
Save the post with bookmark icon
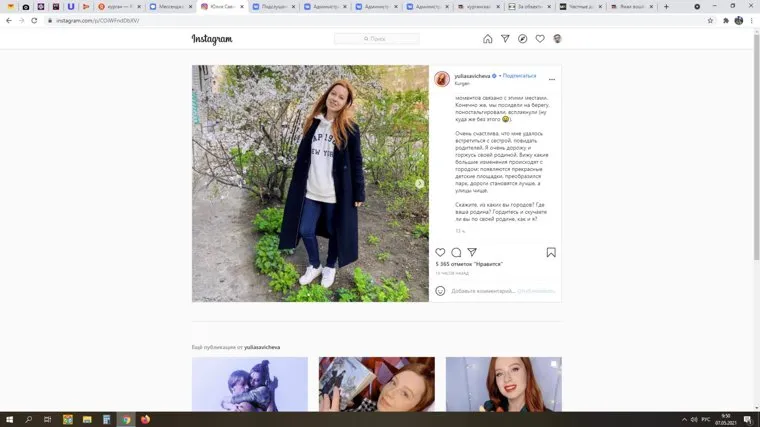(x=551, y=252)
